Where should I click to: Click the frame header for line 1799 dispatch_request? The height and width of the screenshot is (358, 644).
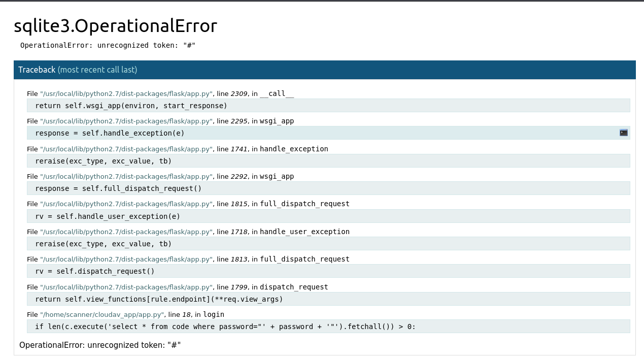178,287
